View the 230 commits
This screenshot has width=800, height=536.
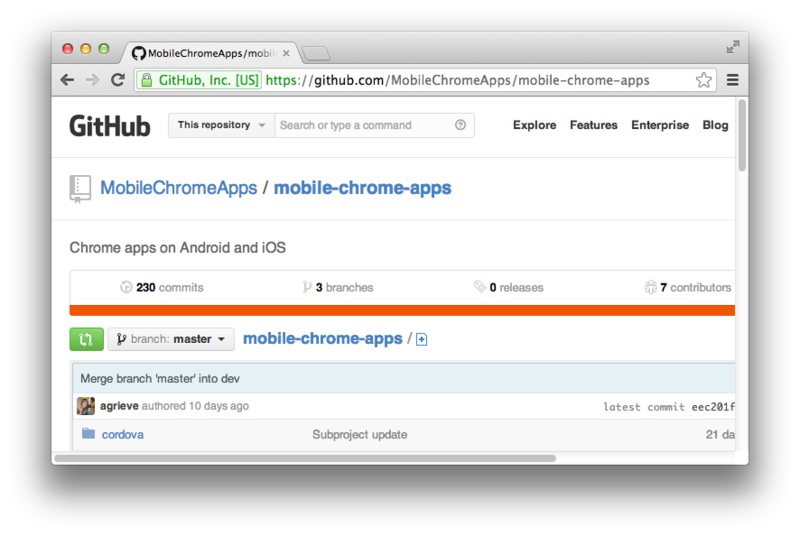pos(161,288)
